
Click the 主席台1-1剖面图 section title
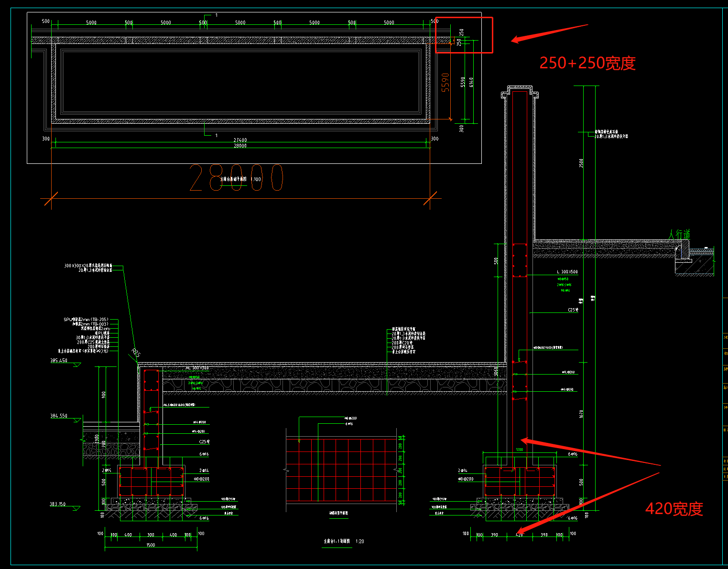coord(337,541)
